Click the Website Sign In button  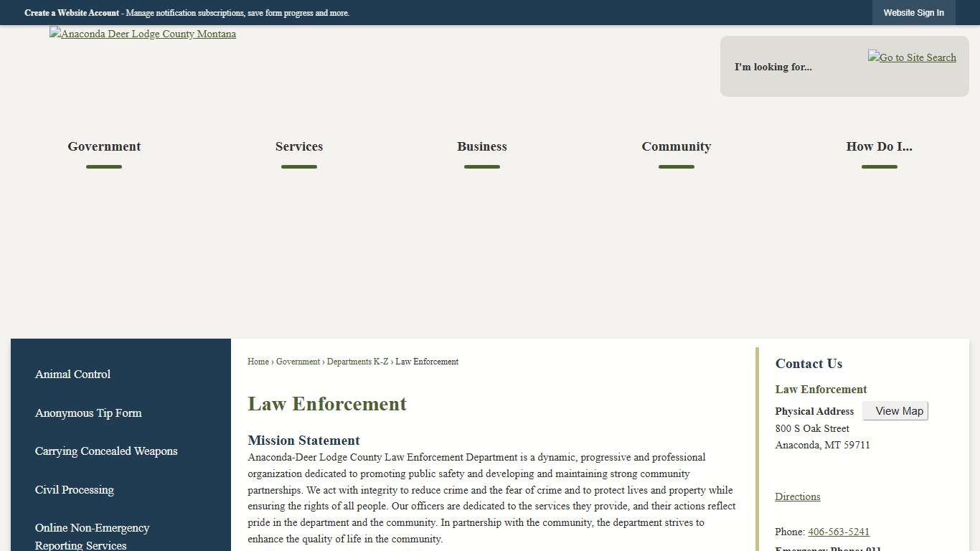click(x=913, y=12)
